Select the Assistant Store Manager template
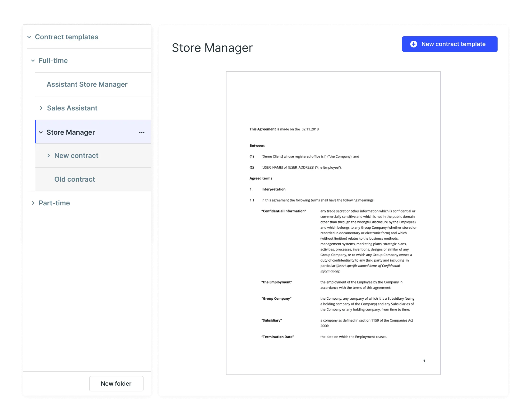Screen dimensions: 532x420 coord(87,85)
